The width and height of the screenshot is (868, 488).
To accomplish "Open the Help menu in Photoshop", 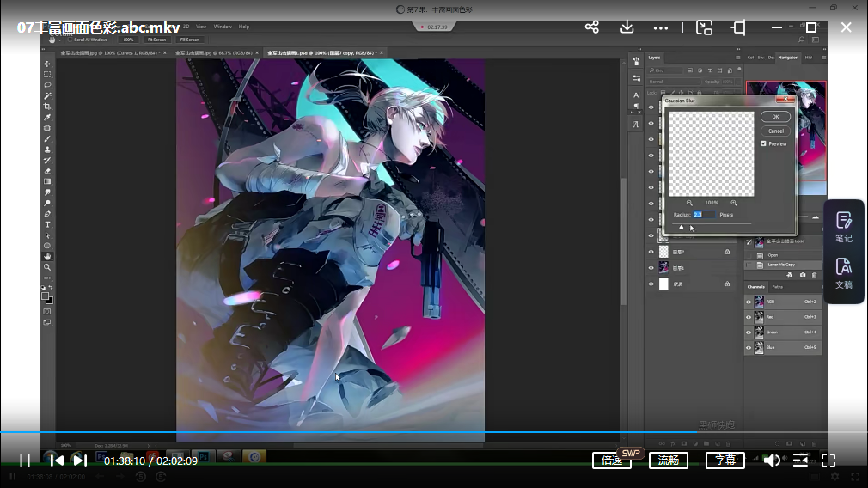I will 243,27.
